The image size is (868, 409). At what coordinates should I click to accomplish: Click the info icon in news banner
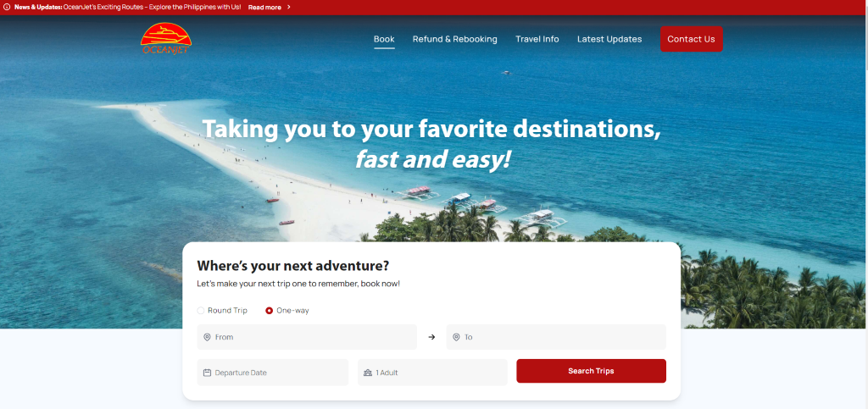pos(7,7)
